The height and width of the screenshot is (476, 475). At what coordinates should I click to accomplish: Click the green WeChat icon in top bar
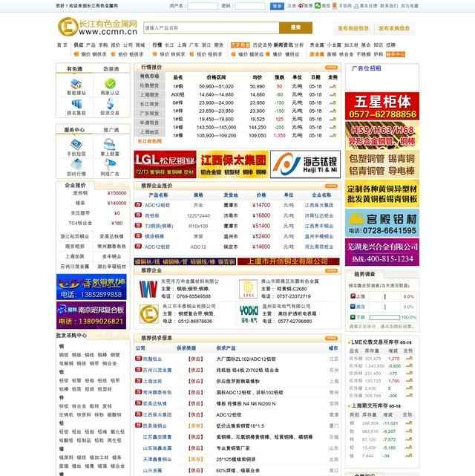click(317, 5)
